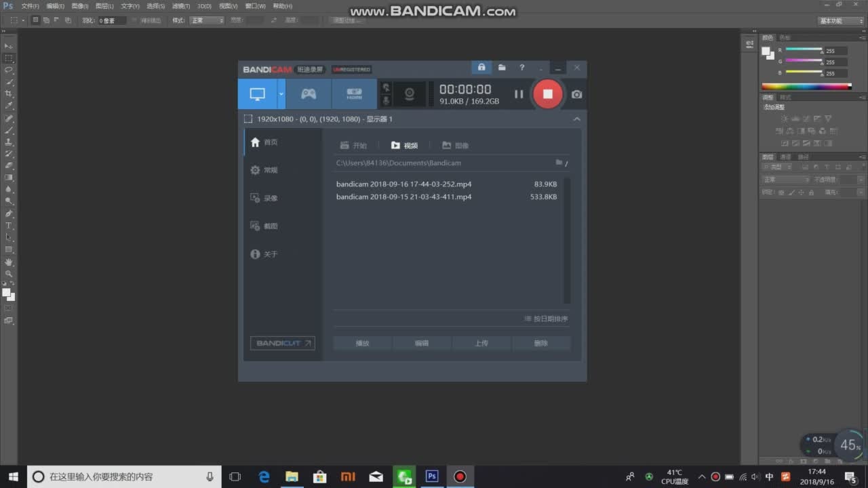Screen dimensions: 868x488
Task: Open Photoshop 文件(F) menu
Action: tap(31, 6)
